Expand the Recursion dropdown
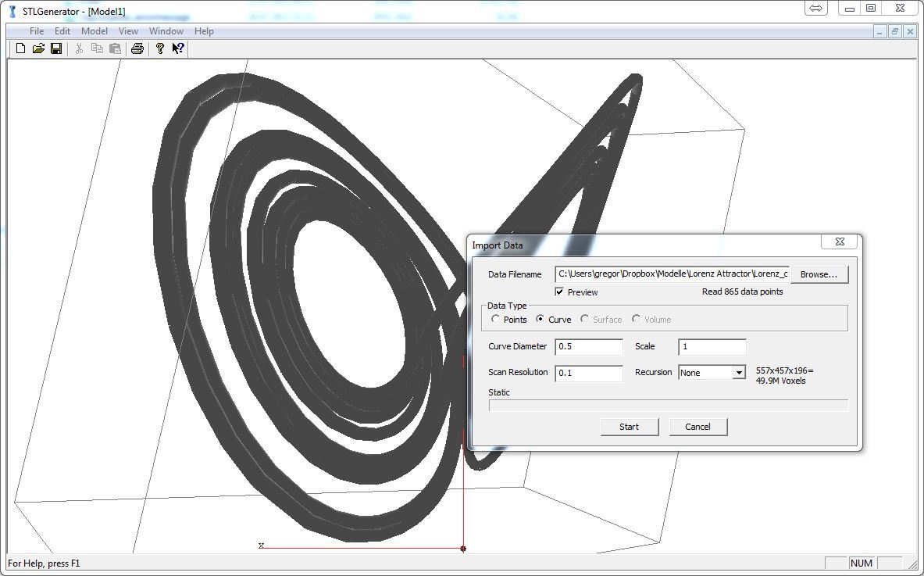 coord(739,373)
